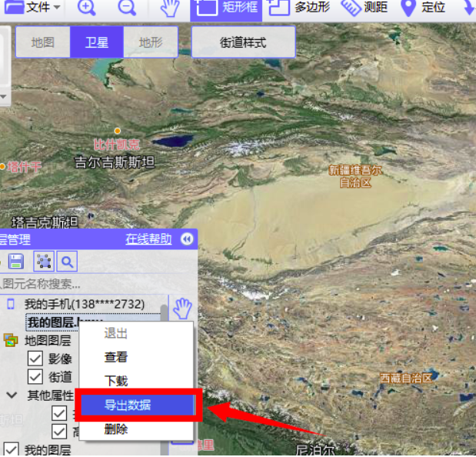Click the 定位 location pin icon

point(408,8)
